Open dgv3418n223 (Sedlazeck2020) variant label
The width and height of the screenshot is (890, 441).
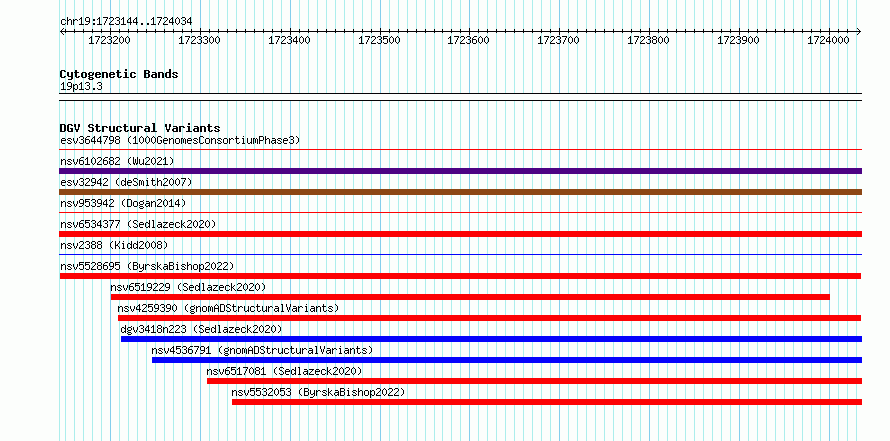tap(201, 329)
